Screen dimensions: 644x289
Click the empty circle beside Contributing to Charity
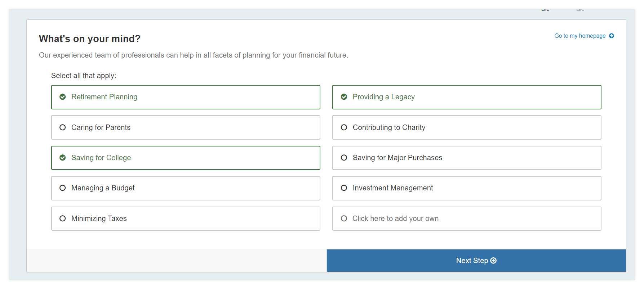coord(344,127)
